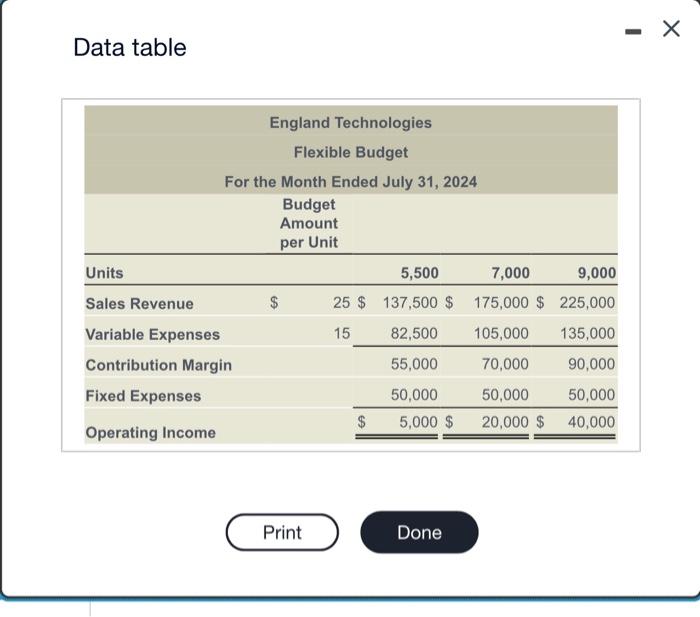Select the 7,000 units column value

click(x=510, y=273)
